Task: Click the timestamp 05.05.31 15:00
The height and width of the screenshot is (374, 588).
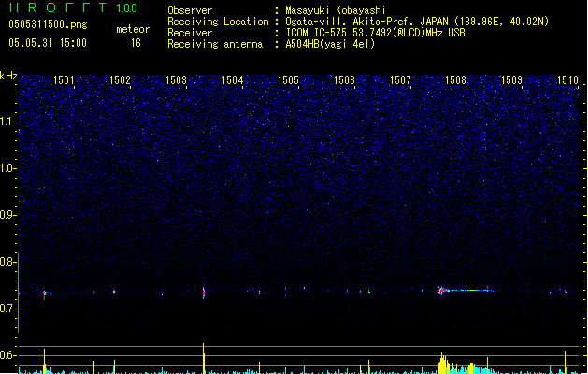Action: [x=48, y=43]
